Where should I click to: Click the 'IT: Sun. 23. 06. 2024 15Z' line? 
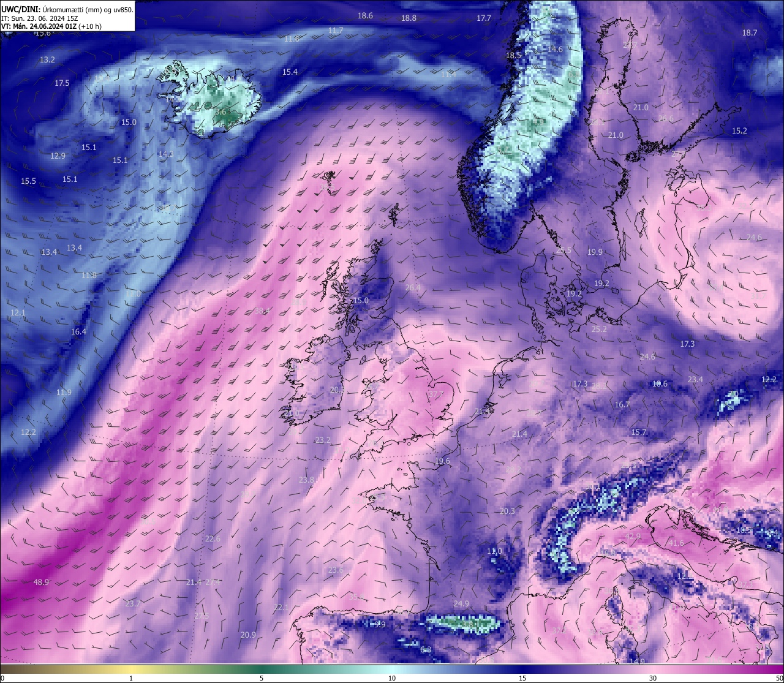click(39, 18)
